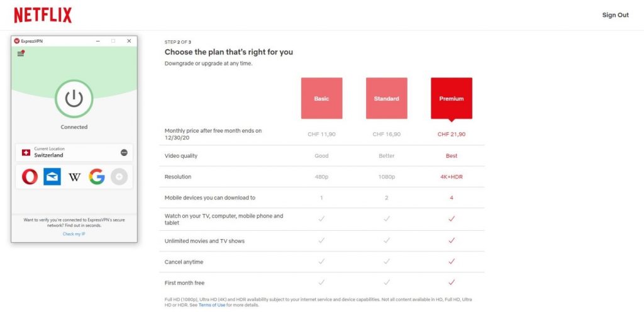Click the Netflix logo
644x312 pixels.
click(x=43, y=15)
